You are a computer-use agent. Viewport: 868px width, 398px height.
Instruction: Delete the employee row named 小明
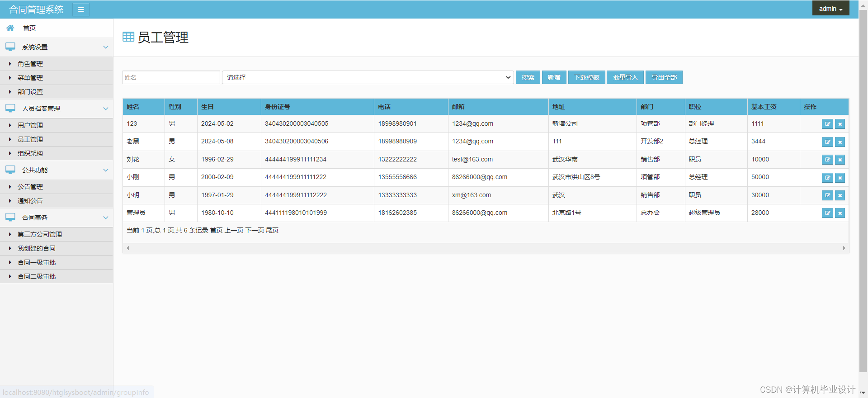point(840,195)
